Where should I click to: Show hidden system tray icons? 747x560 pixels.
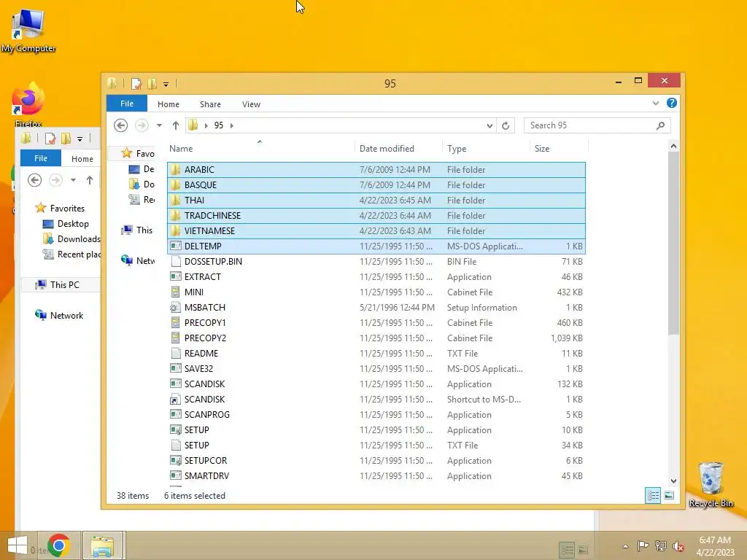(625, 546)
